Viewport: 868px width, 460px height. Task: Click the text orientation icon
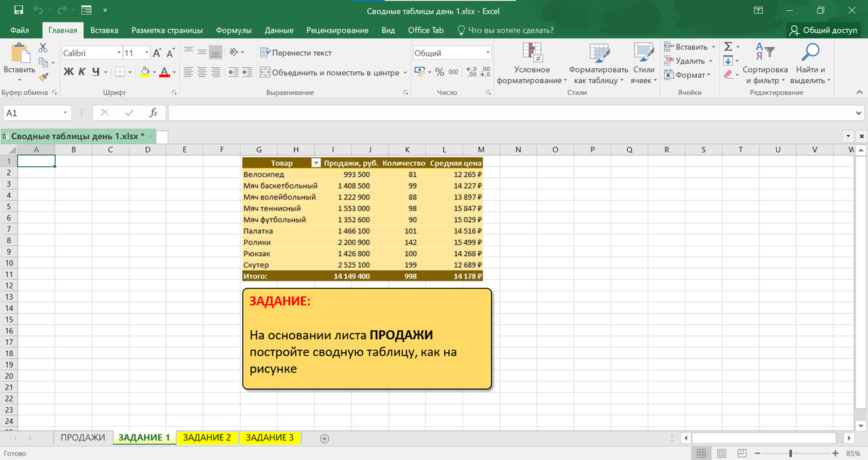coord(235,53)
